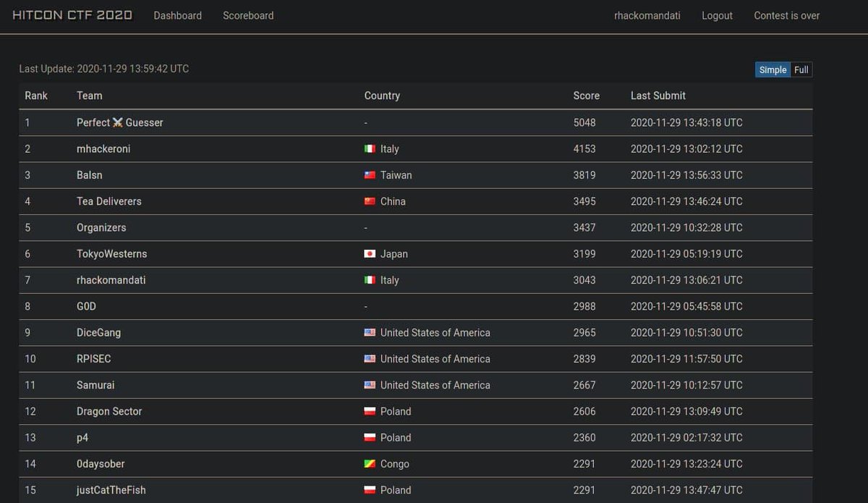Click Logout in the top bar
868x503 pixels.
[x=717, y=15]
